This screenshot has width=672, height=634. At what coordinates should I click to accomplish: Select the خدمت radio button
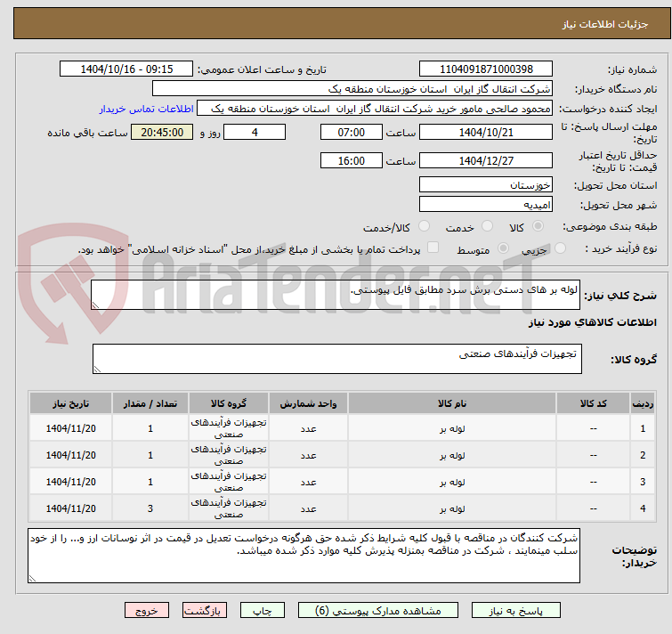(x=487, y=226)
